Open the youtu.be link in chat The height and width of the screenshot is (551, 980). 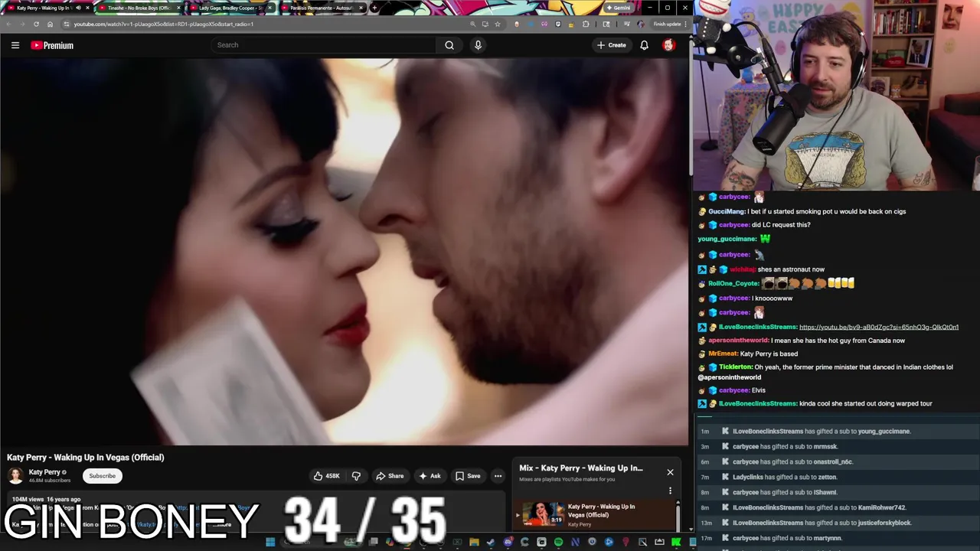[879, 327]
